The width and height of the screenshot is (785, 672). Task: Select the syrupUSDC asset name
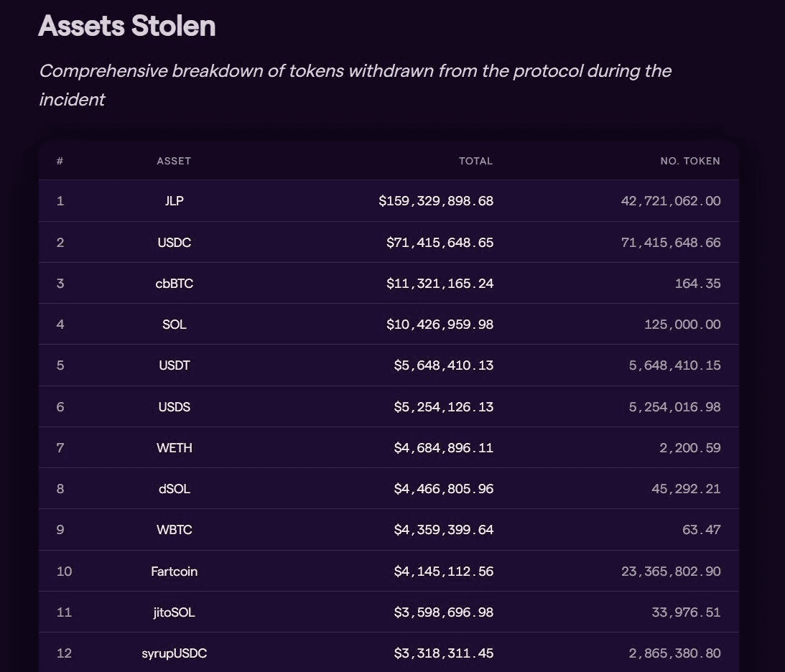tap(175, 653)
